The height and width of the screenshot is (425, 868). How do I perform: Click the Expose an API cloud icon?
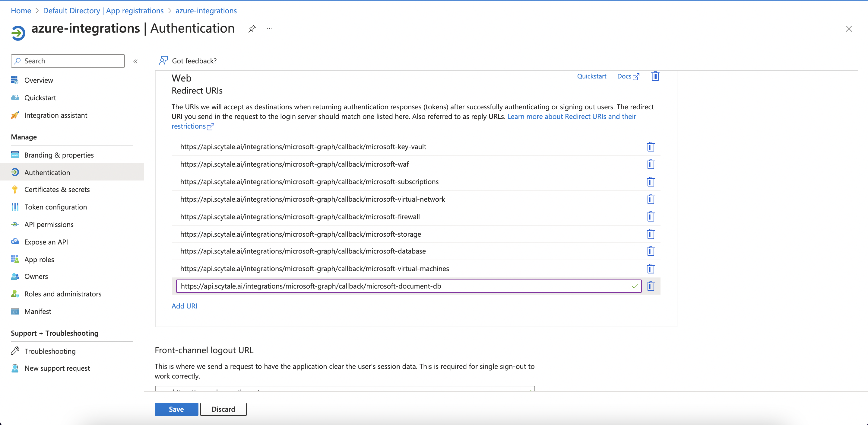coord(15,241)
